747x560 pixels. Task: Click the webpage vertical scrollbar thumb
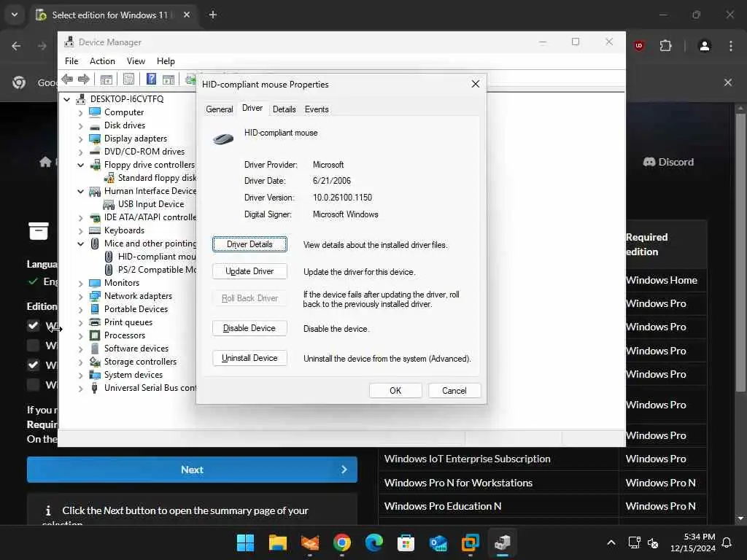pos(740,252)
